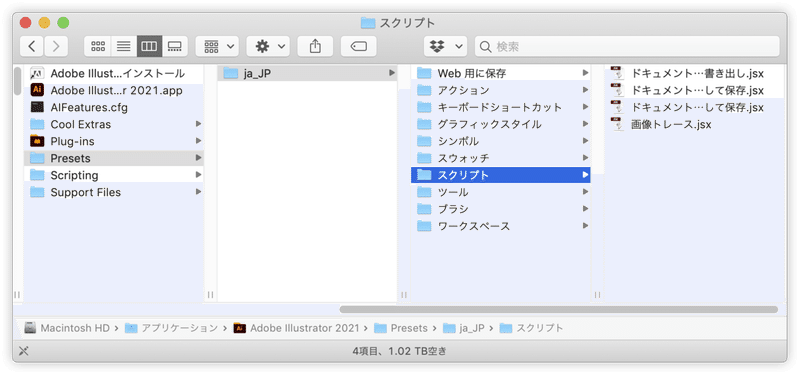Screen dimensions: 800x375
Task: Select the Cool Extras folder icon
Action: (x=37, y=124)
